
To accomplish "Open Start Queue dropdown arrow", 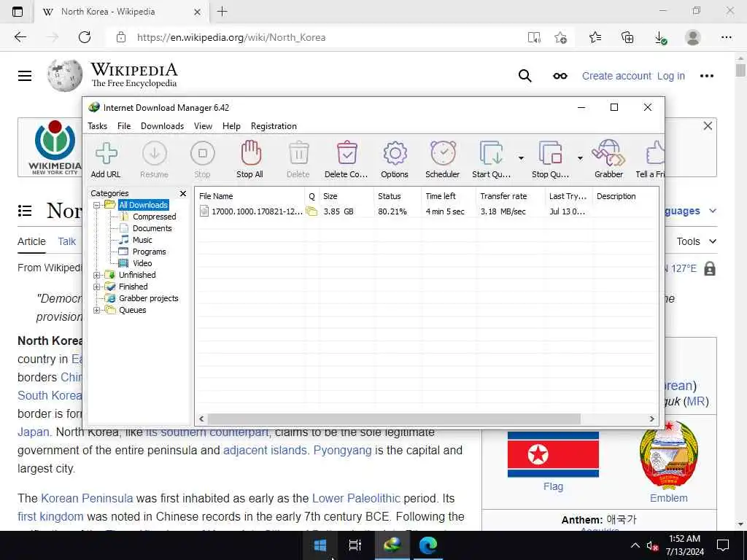I will 521,158.
